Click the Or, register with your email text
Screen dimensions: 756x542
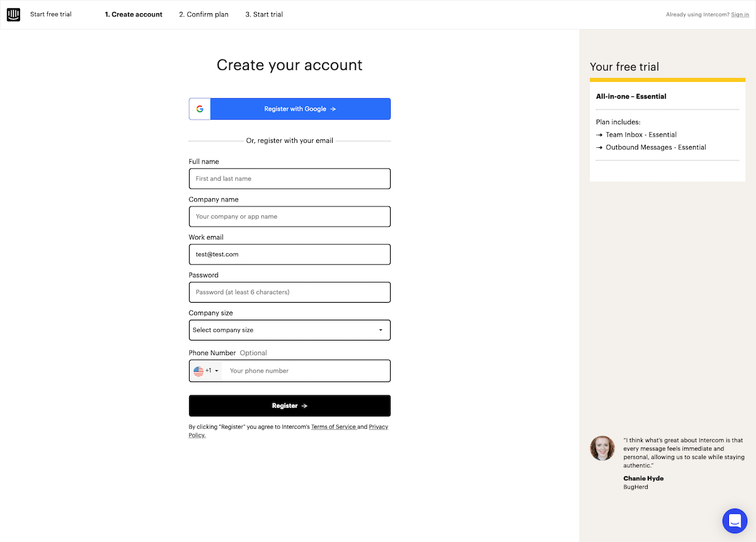click(x=290, y=141)
